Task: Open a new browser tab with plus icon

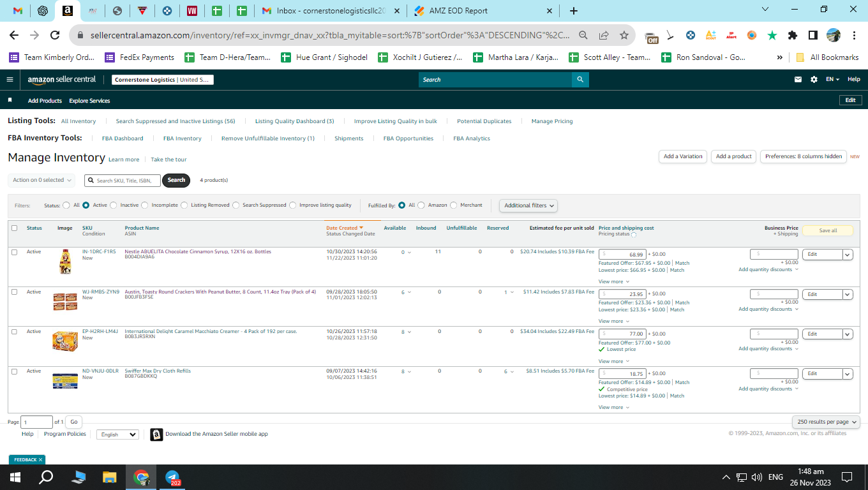Action: [574, 11]
